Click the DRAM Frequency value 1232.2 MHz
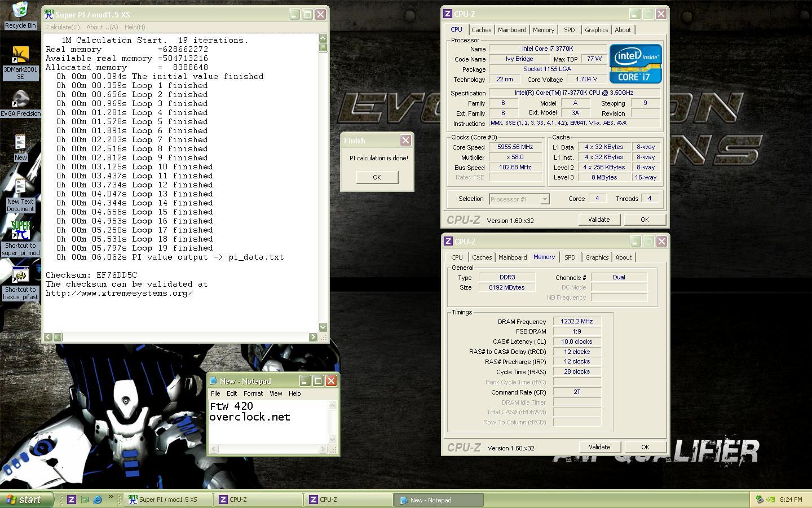 [x=577, y=321]
